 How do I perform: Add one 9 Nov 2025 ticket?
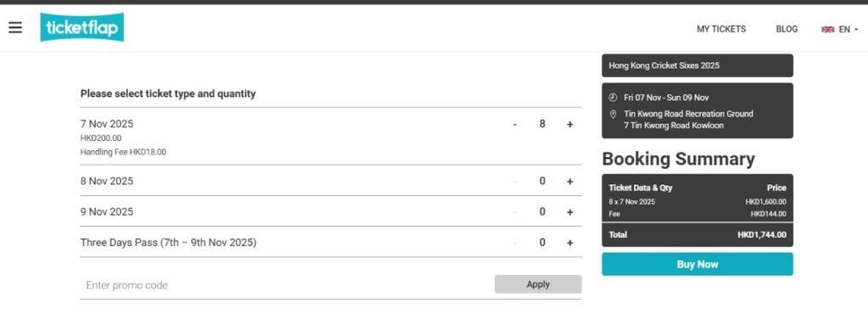point(570,212)
